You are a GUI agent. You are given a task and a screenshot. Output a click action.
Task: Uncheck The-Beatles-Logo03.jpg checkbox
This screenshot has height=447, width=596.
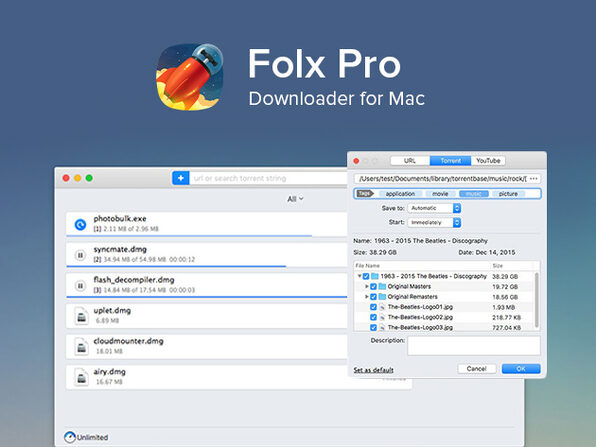[373, 327]
